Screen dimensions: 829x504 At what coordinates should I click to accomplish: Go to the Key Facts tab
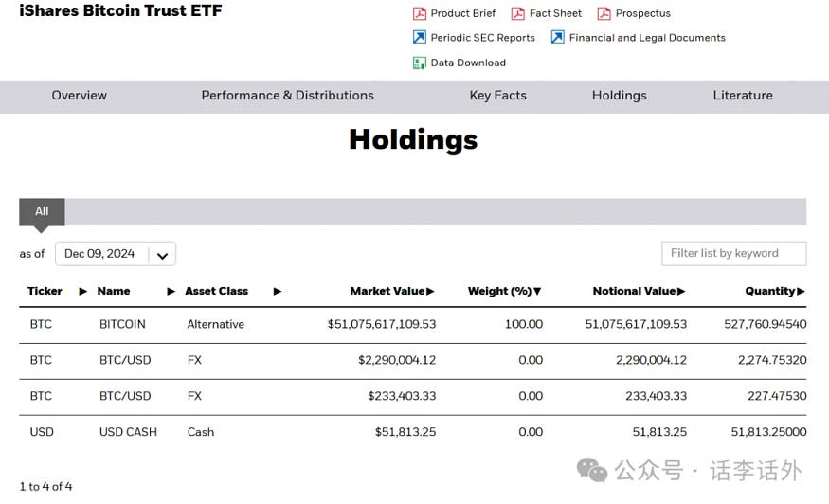[x=497, y=96]
